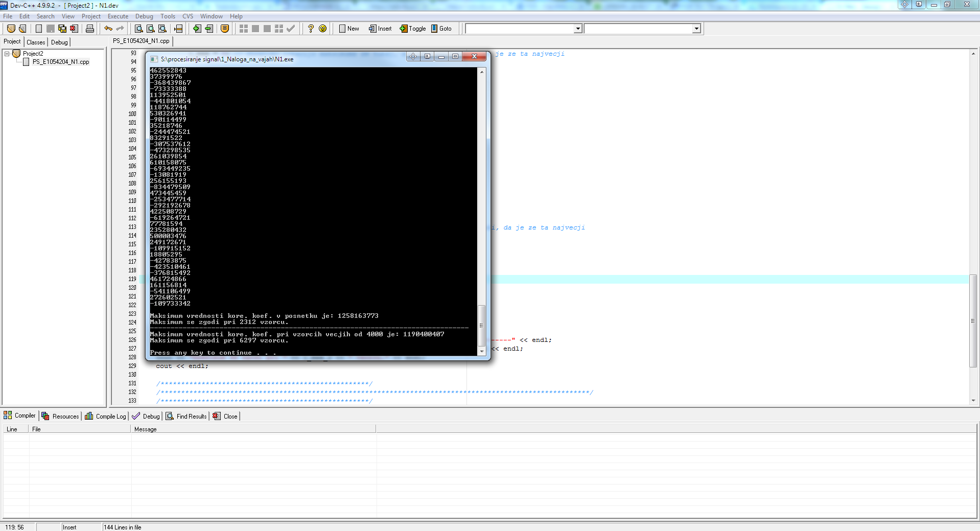Switch to the Compile Log tab

pos(106,417)
